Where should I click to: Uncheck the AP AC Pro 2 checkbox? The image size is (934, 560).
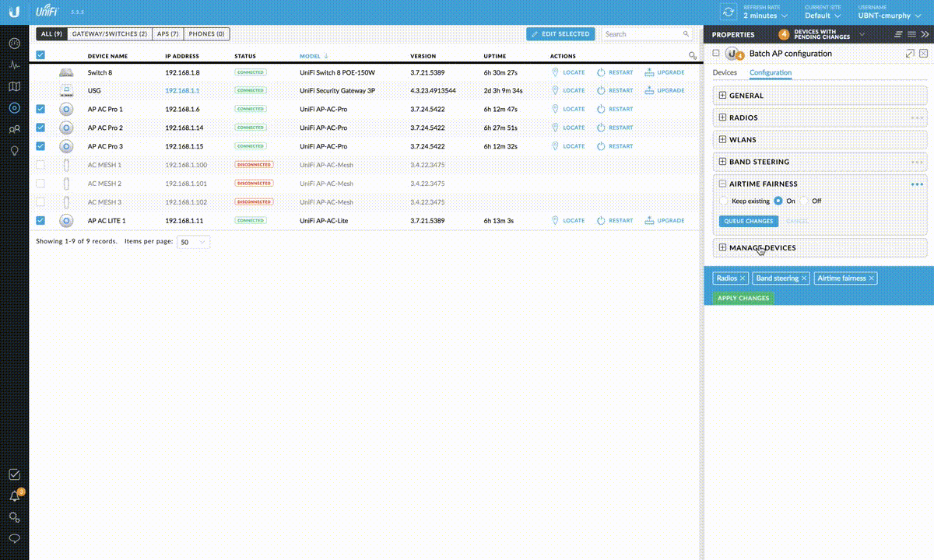pyautogui.click(x=40, y=128)
